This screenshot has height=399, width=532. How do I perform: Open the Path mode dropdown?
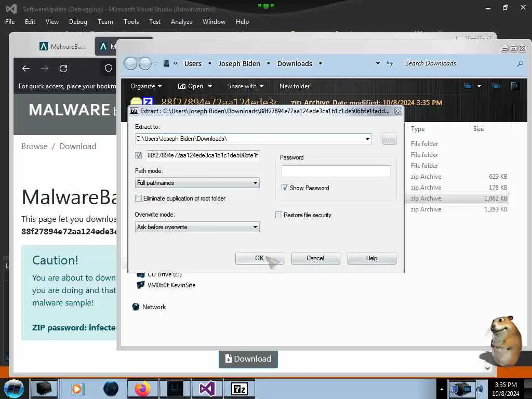coord(197,183)
